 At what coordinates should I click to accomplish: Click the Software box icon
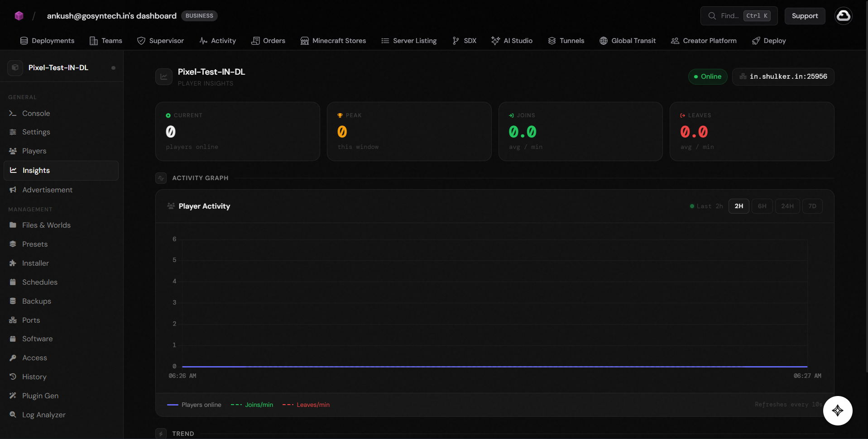coord(13,339)
